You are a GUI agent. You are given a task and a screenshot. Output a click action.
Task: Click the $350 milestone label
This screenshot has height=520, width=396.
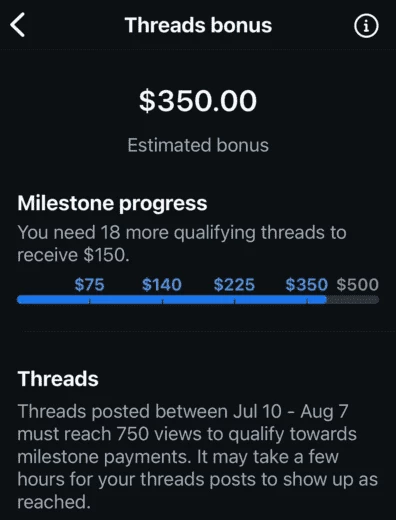pos(307,285)
